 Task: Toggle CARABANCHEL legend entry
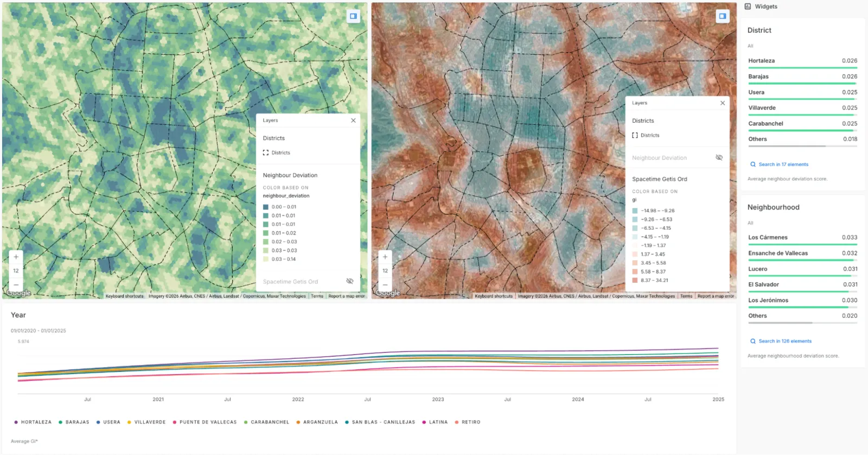click(x=266, y=422)
